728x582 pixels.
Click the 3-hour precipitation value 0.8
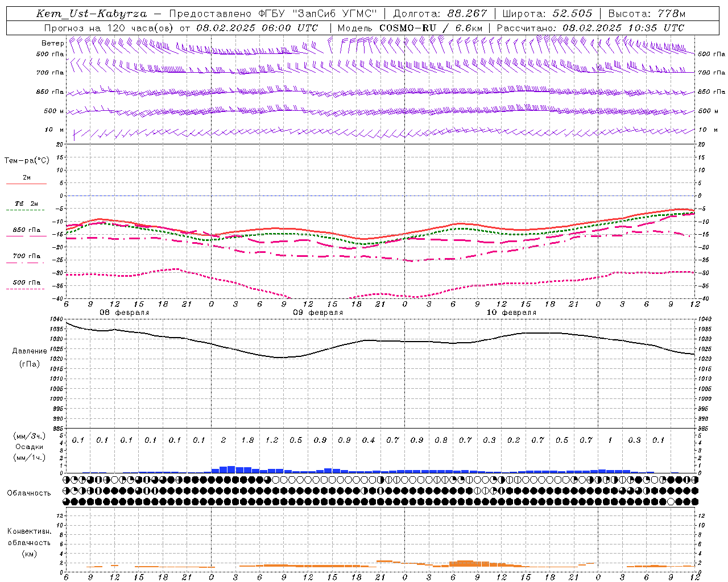[441, 440]
